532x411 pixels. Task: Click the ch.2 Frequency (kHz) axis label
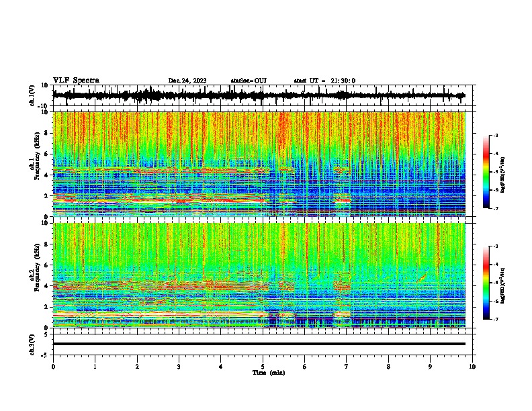tap(34, 267)
